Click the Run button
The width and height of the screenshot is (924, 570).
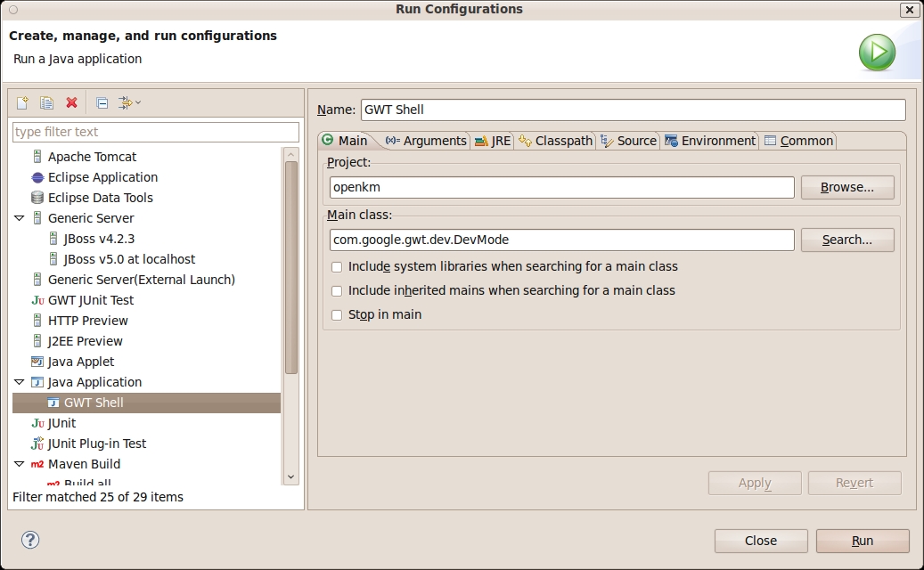[x=863, y=541]
